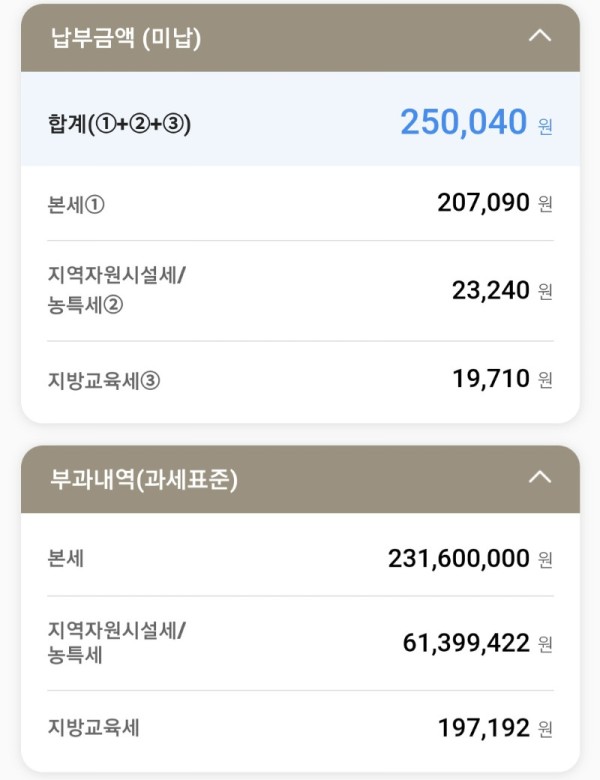Viewport: 600px width, 780px height.
Task: Collapse the 납부금액 (미납) section chevron
Action: click(x=540, y=36)
